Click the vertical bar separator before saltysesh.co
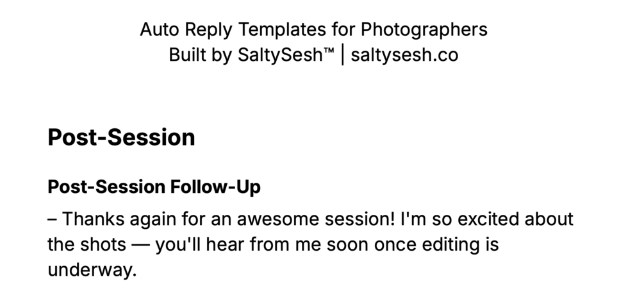Image resolution: width=644 pixels, height=286 pixels. tap(343, 55)
